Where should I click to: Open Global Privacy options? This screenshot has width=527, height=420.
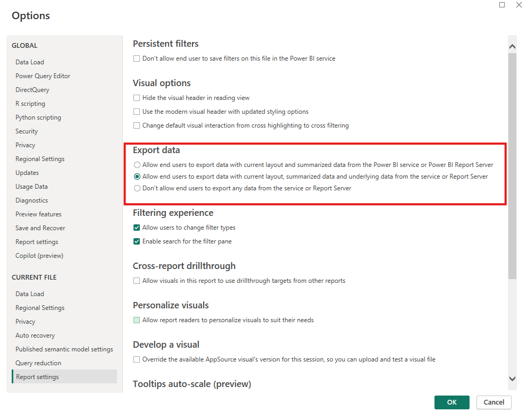(25, 145)
